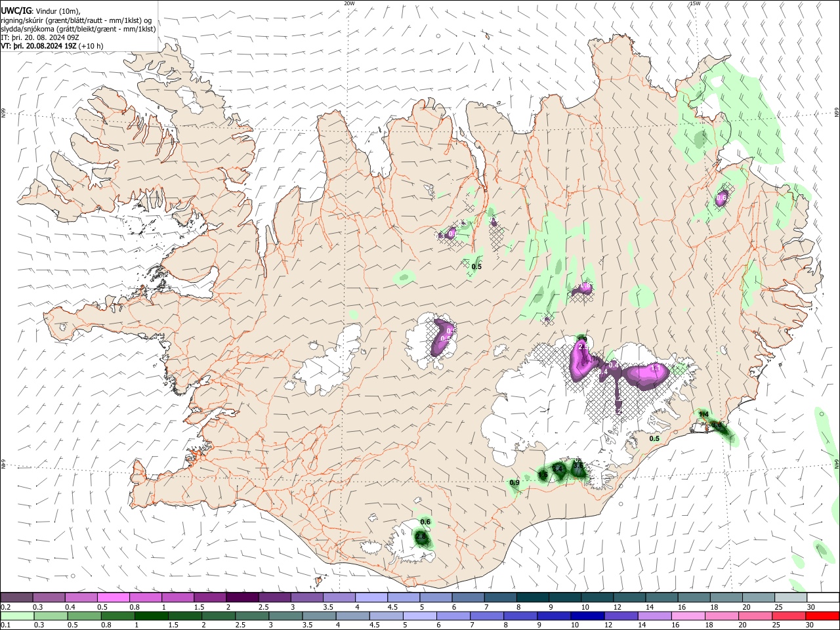Viewport: 840px width, 630px height.
Task: Select the bright red 30 swatch in the lower scale
Action: coord(822,616)
